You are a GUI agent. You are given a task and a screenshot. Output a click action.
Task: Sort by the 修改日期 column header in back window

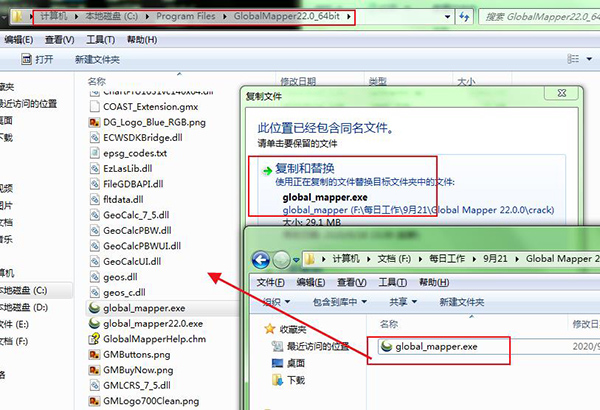tap(298, 81)
